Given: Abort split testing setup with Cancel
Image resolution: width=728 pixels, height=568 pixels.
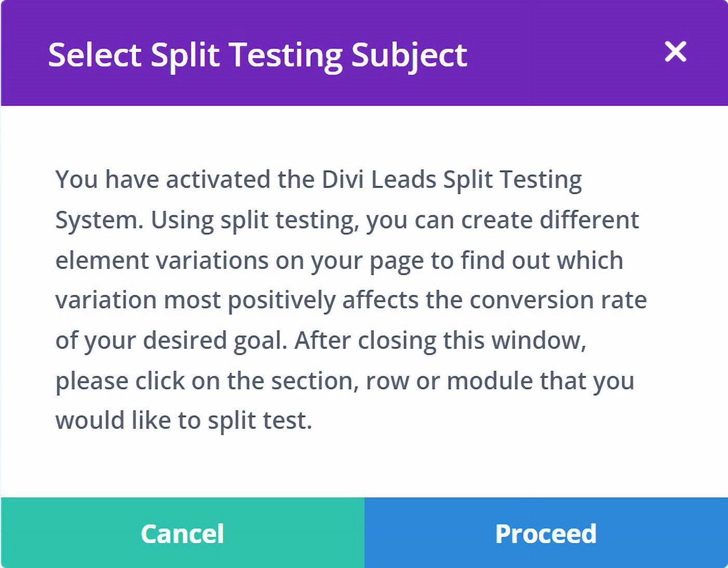Looking at the screenshot, I should click(182, 533).
